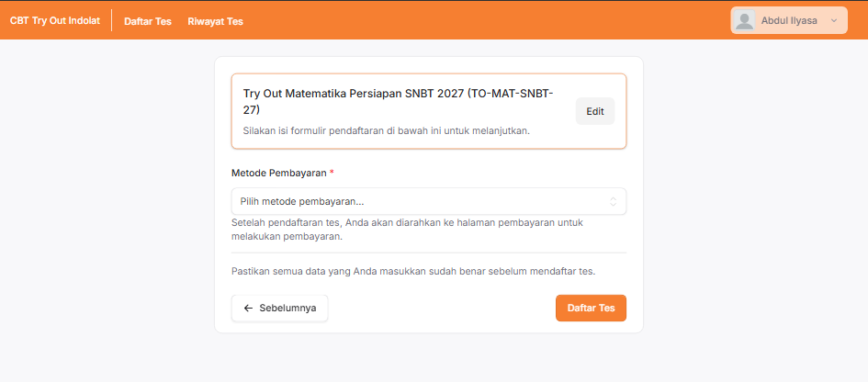Click the CBT Try Out Indolat brand link
868x382 pixels.
pyautogui.click(x=55, y=21)
